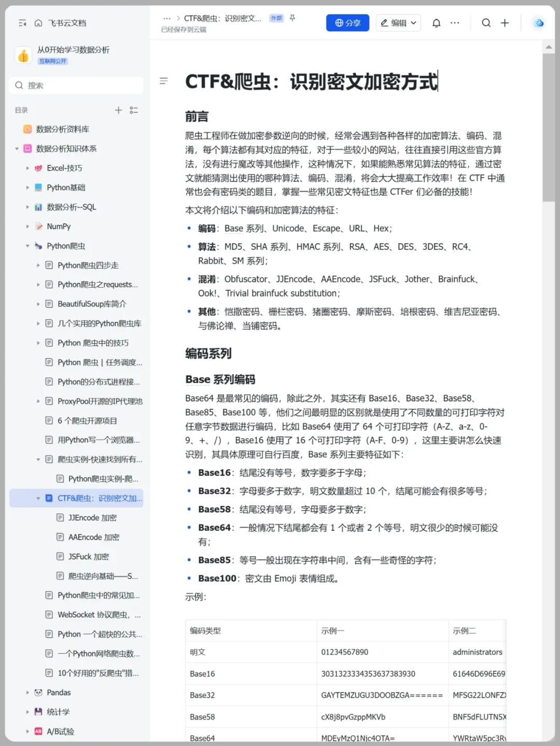Create new item with the plus icon
Viewport: 560px width, 746px height.
point(505,23)
